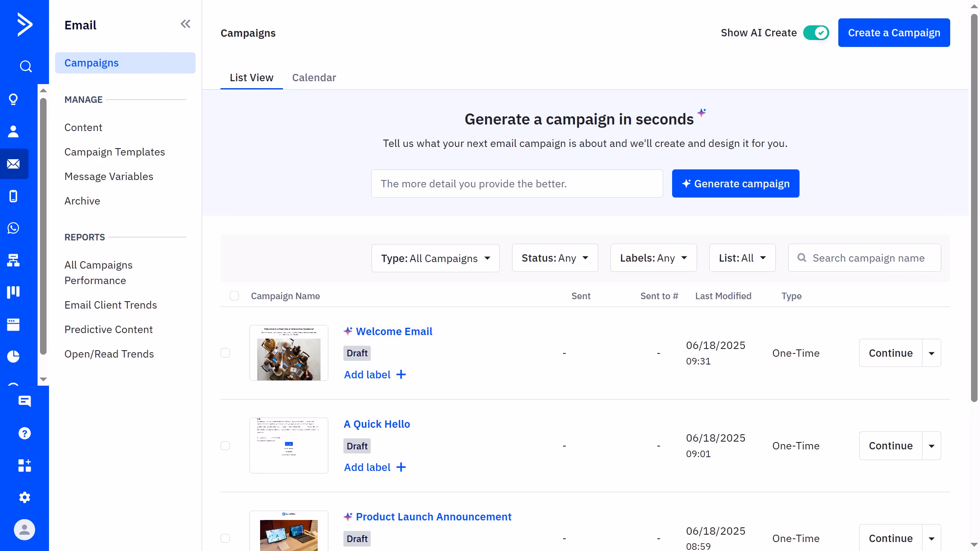This screenshot has height=551, width=980.
Task: Open the Apps grid-plus icon
Action: point(24,465)
